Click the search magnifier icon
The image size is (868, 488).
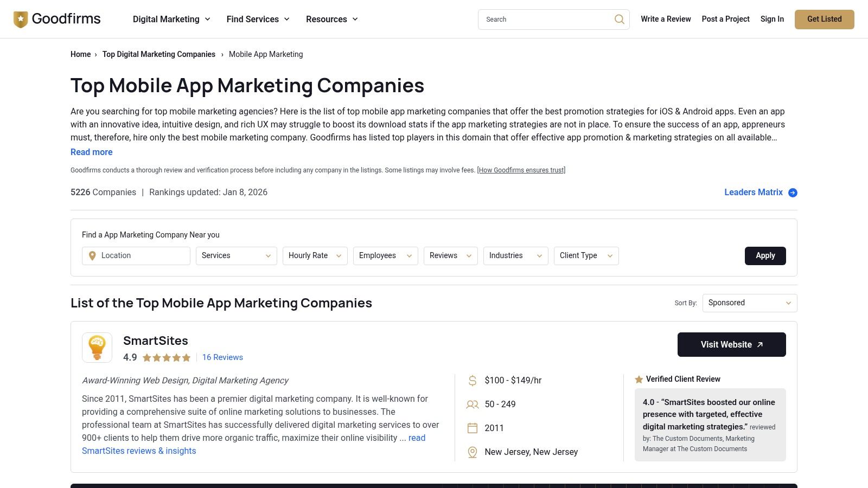coord(619,20)
